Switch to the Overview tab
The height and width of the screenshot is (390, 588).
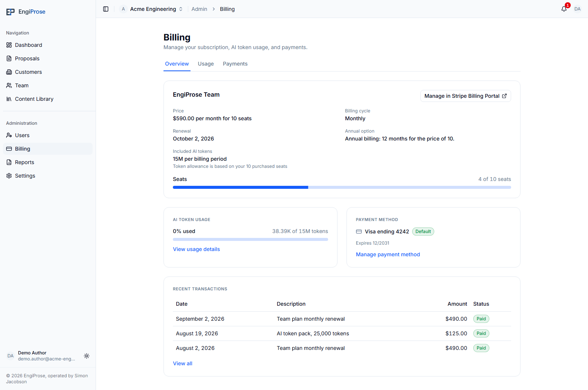pyautogui.click(x=177, y=64)
